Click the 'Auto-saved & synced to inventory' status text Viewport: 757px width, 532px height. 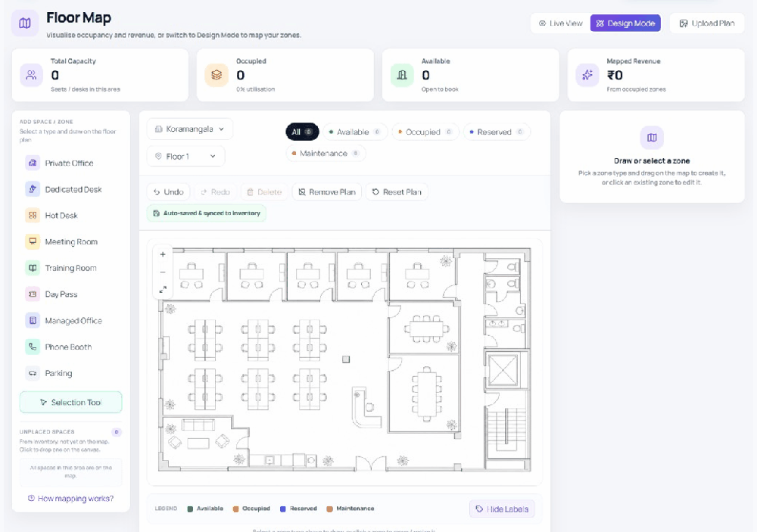coord(211,213)
